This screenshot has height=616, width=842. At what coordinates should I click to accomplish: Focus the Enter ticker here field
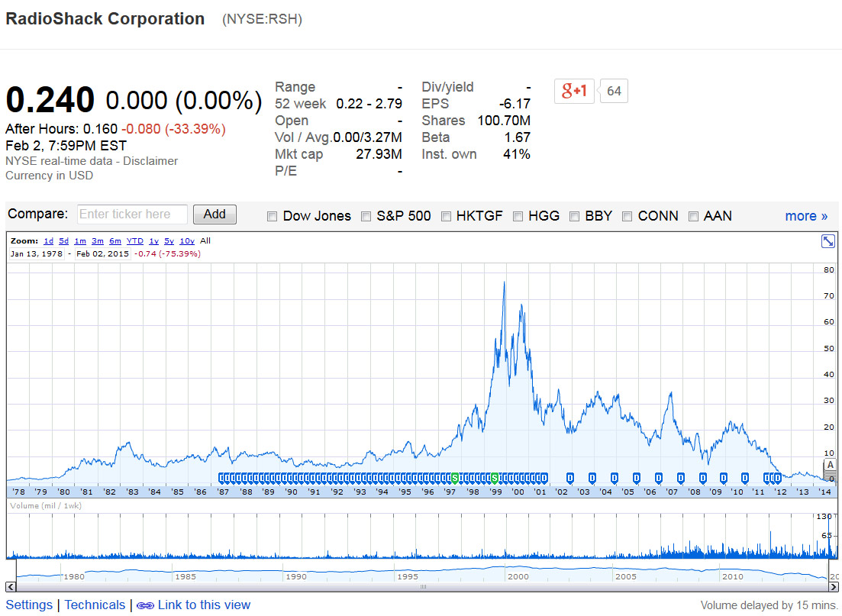pyautogui.click(x=132, y=214)
